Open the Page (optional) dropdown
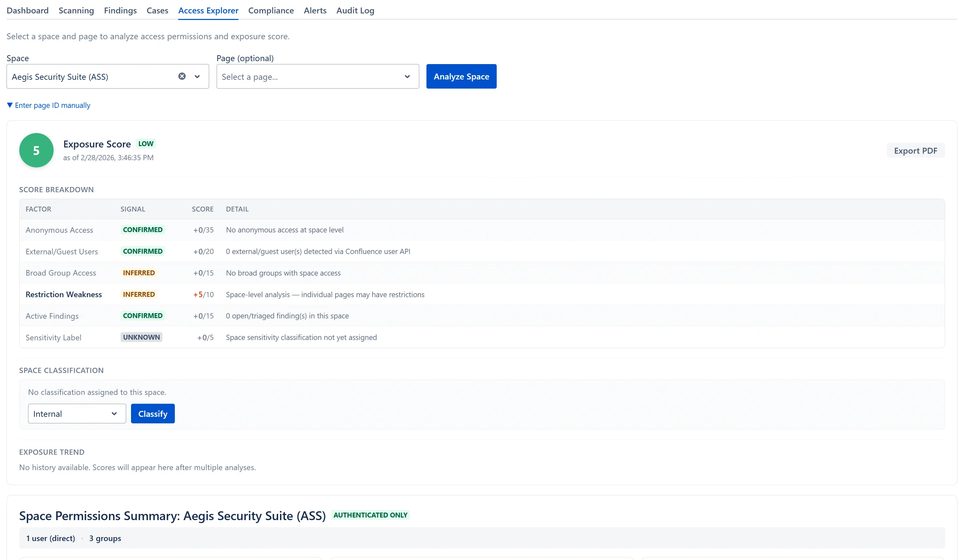Image resolution: width=980 pixels, height=560 pixels. tap(318, 76)
